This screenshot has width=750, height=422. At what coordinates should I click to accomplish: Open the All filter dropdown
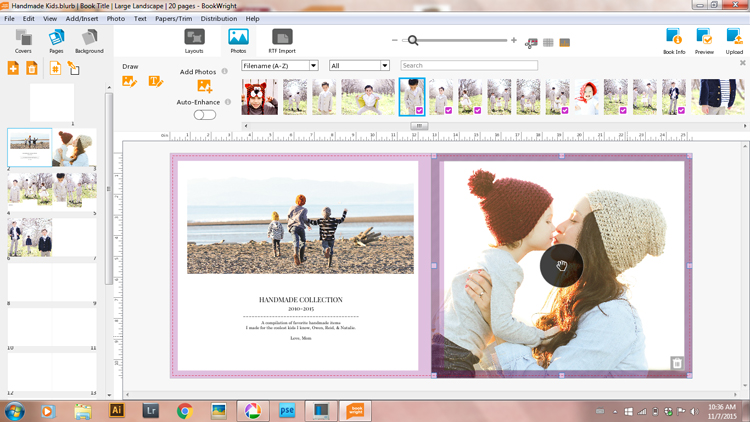[x=359, y=66]
